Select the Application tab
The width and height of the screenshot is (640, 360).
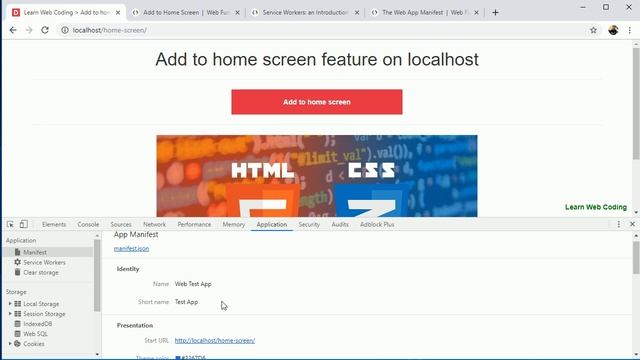272,224
